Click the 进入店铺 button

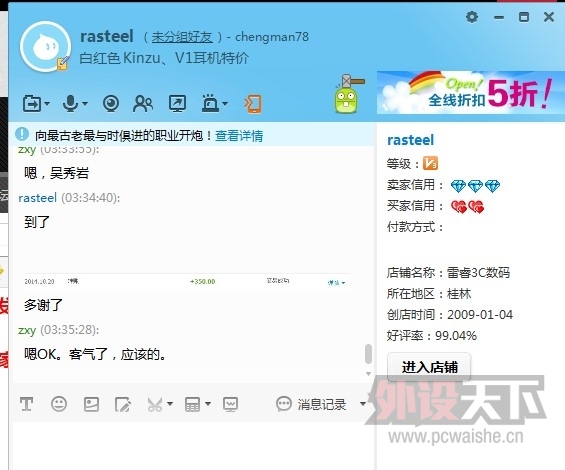click(x=429, y=367)
